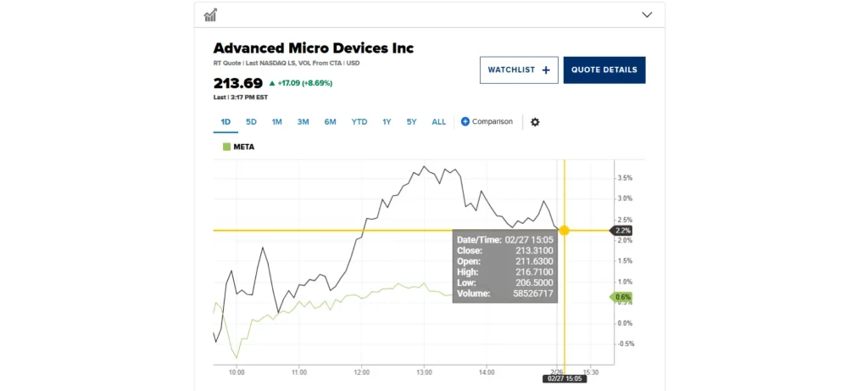Add stock to Watchlist
The width and height of the screenshot is (868, 391).
tap(519, 70)
